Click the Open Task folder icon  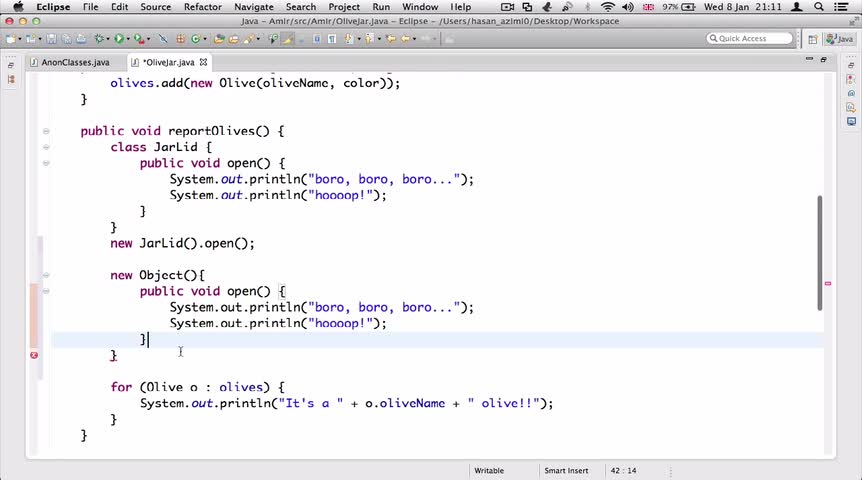click(234, 39)
